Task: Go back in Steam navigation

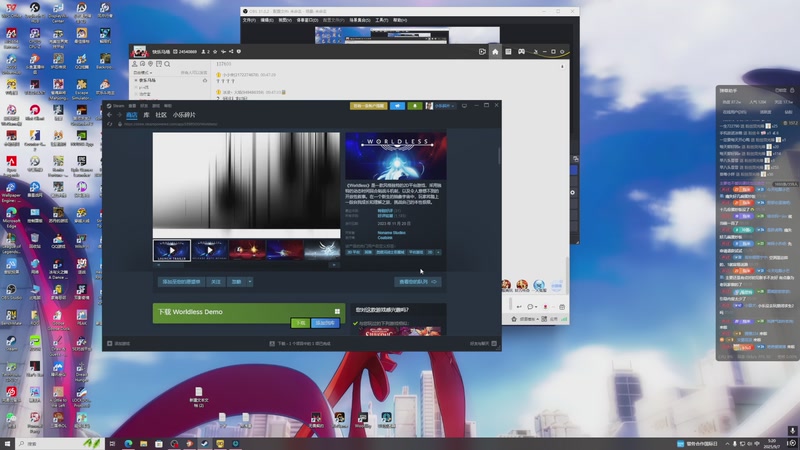Action: pyautogui.click(x=110, y=115)
